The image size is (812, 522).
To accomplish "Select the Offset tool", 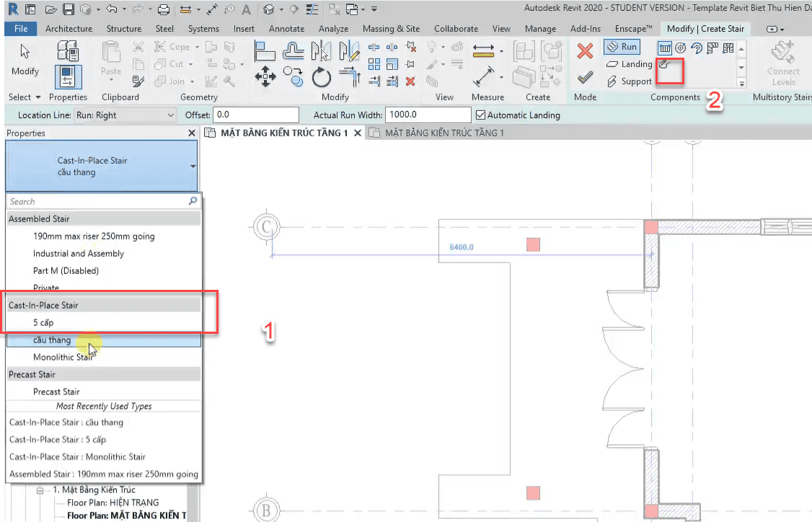I will 293,51.
